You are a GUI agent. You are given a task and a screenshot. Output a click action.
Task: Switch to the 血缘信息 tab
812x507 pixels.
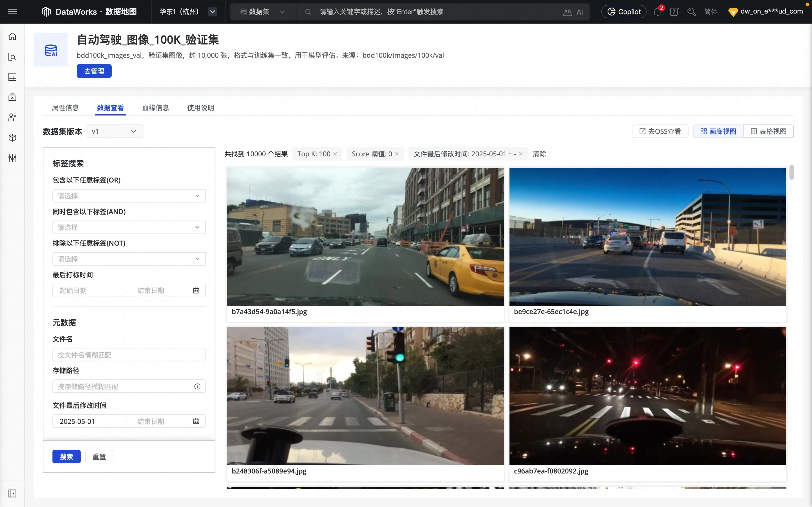[x=155, y=108]
